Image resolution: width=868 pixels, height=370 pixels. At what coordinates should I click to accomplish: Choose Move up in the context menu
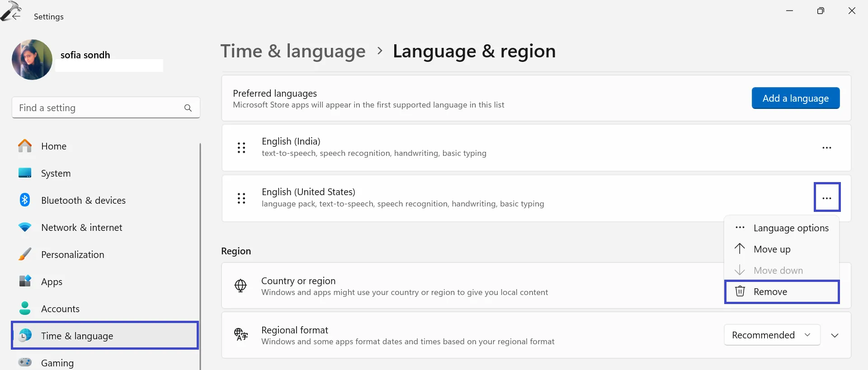click(772, 249)
